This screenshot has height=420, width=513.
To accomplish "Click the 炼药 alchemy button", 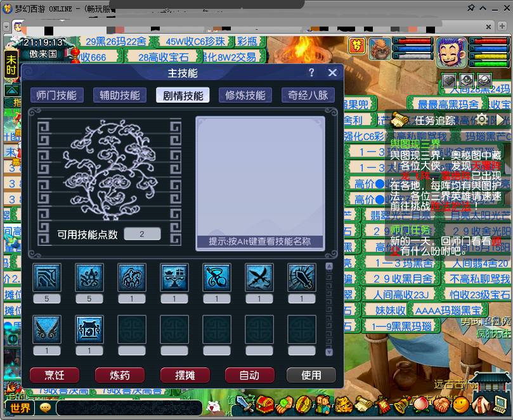I will click(x=119, y=375).
